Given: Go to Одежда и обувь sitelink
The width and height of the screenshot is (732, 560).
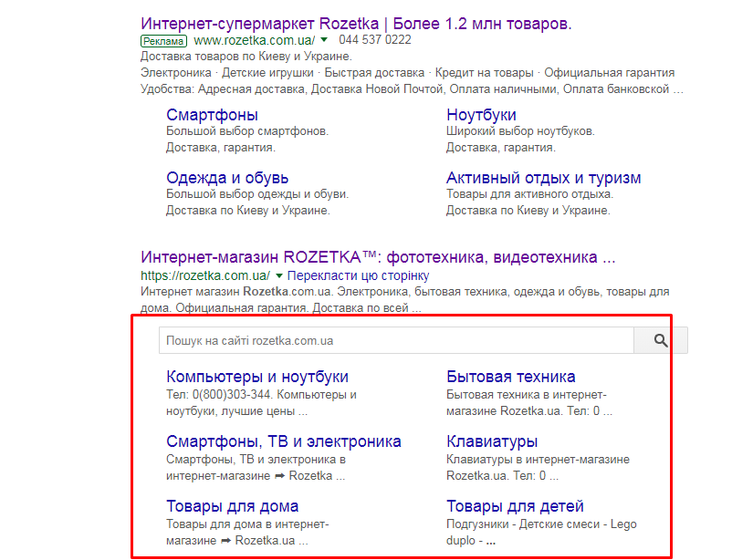Looking at the screenshot, I should point(227,178).
